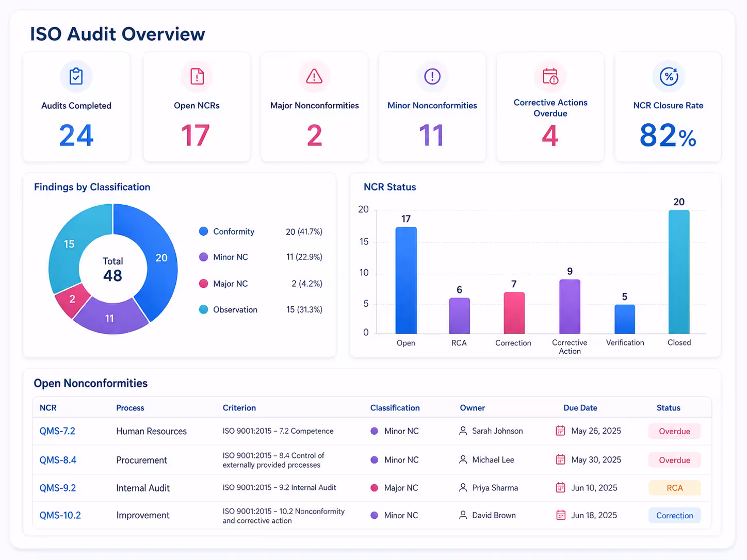Viewport: 747px width, 560px height.
Task: Click the Minor Nonconformities value 11
Action: point(431,136)
